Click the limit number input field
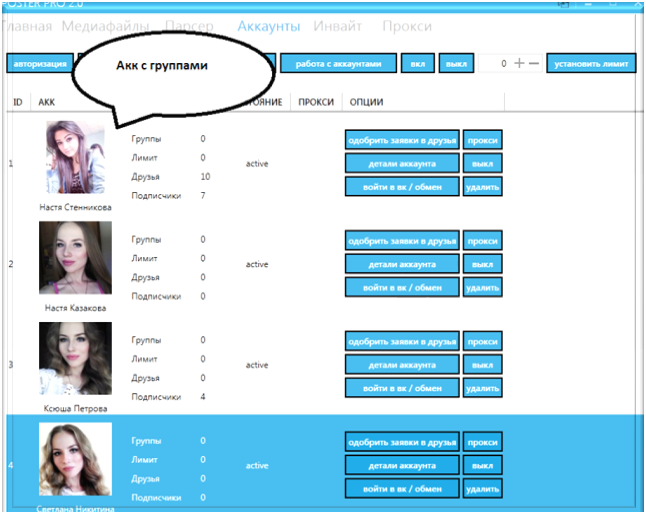The width and height of the screenshot is (646, 514). pos(494,63)
